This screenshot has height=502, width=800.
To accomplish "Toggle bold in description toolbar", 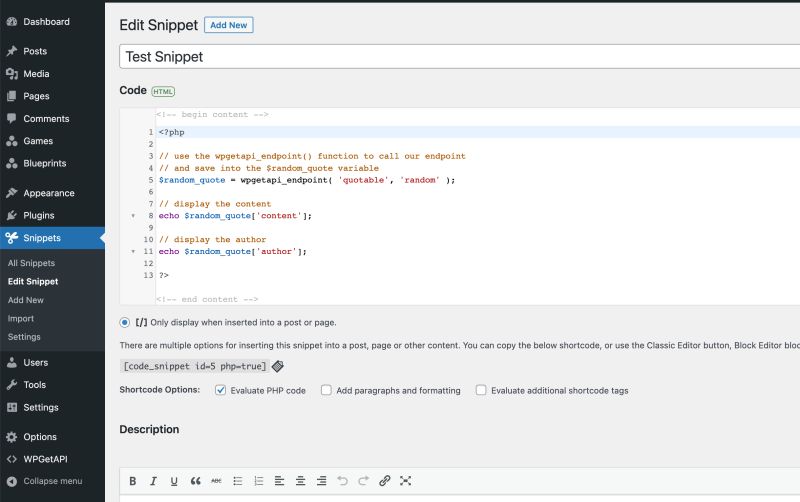I will [133, 481].
